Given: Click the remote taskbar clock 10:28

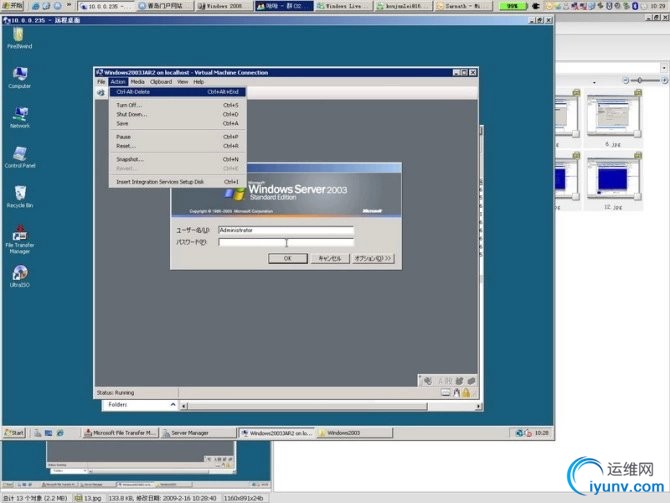Looking at the screenshot, I should coord(541,433).
